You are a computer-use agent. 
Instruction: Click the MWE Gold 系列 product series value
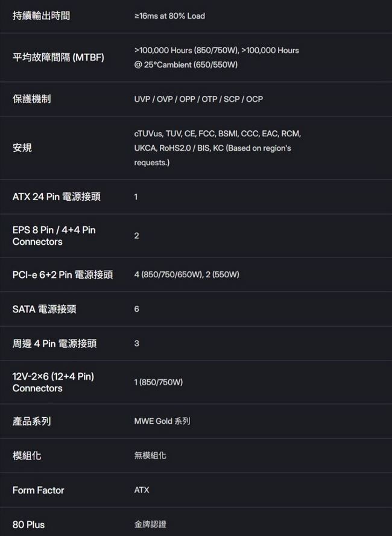[x=162, y=421]
